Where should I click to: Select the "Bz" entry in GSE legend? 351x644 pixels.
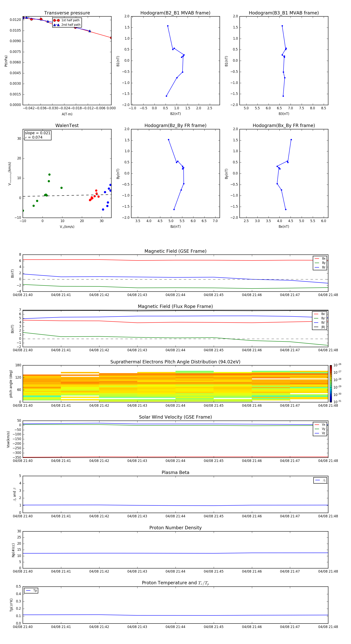point(320,267)
